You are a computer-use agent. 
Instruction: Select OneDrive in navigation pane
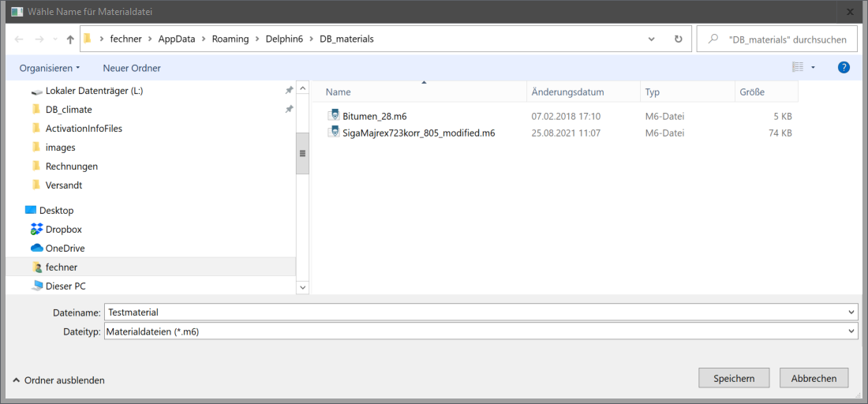[65, 248]
